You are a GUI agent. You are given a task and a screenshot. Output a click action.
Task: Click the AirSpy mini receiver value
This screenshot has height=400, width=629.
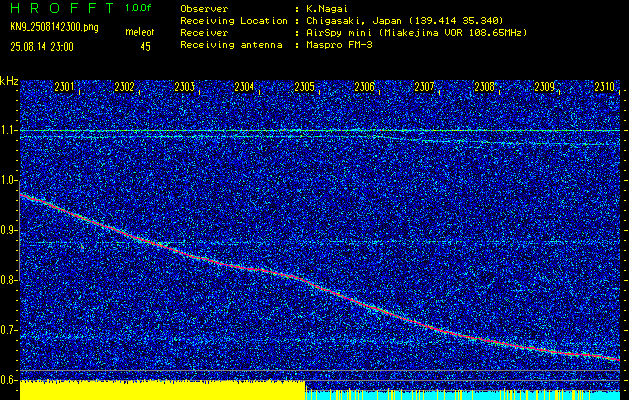[416, 32]
